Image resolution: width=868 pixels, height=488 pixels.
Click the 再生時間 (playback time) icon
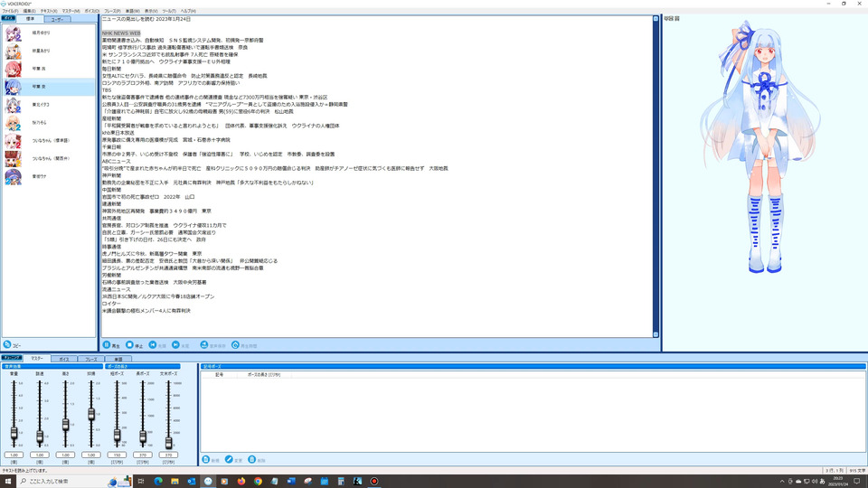(235, 344)
